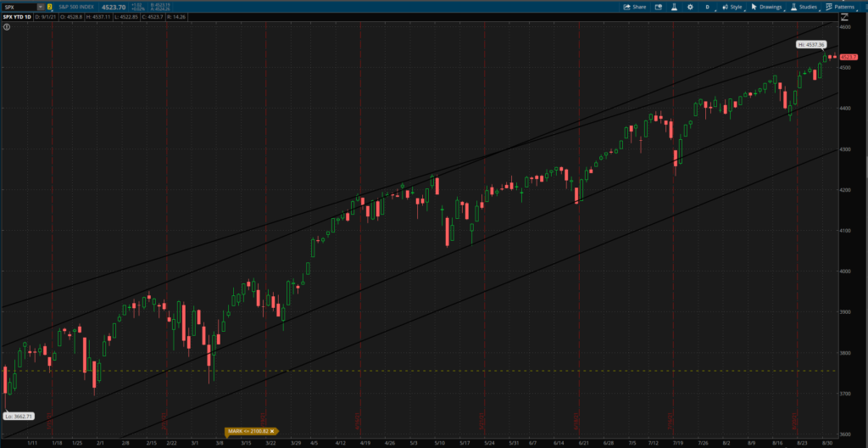This screenshot has width=868, height=448.
Task: Open the D timeframe dropdown
Action: pyautogui.click(x=708, y=7)
